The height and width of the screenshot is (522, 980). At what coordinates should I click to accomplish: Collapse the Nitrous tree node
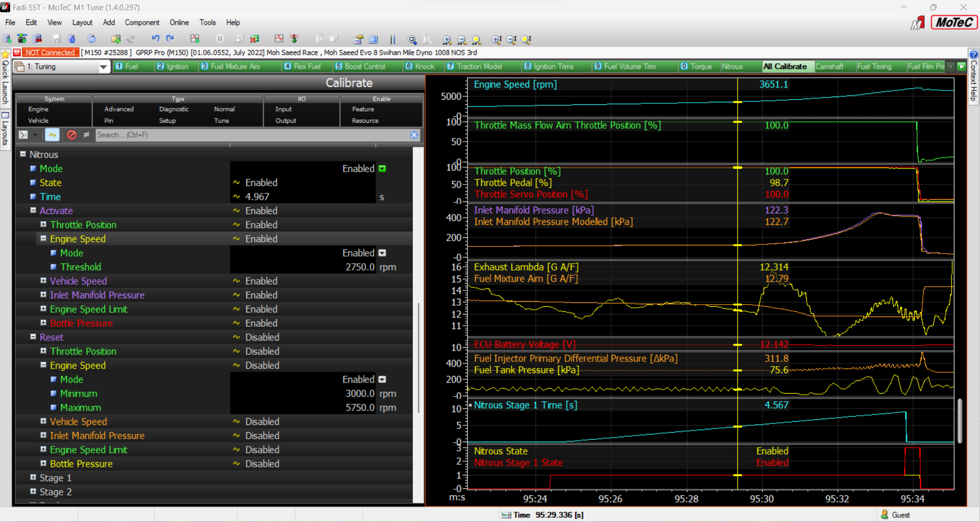[x=23, y=154]
